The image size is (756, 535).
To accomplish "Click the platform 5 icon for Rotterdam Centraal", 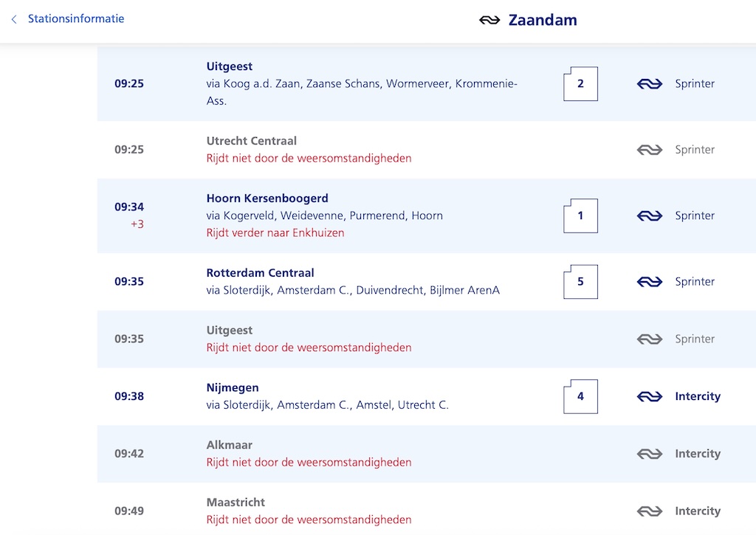I will click(580, 281).
